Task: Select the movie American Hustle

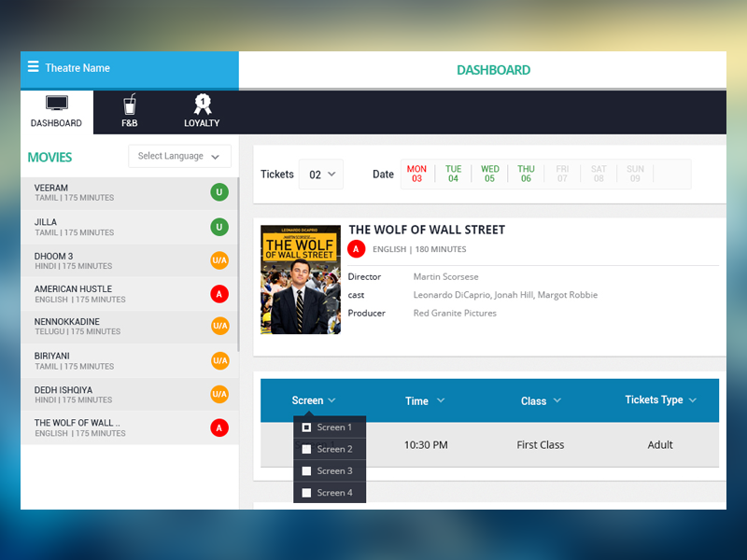Action: pos(129,294)
